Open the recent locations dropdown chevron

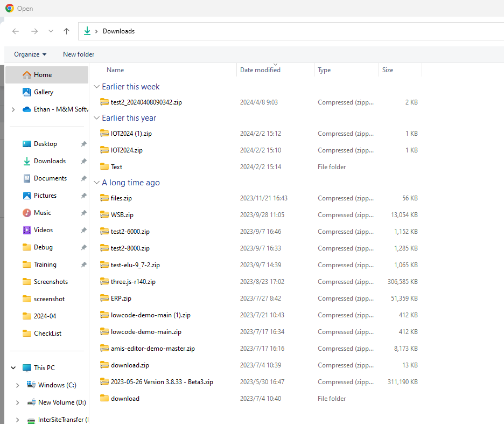pos(51,31)
